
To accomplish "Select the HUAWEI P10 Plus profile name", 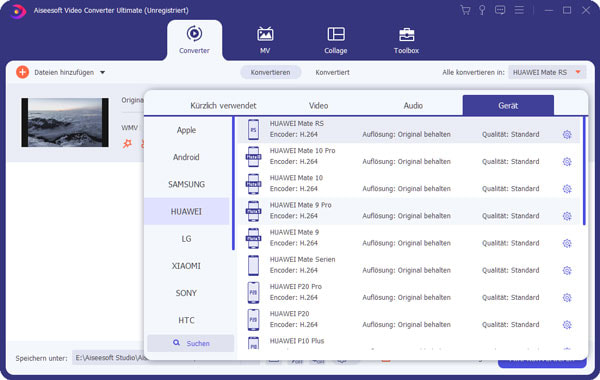I will (x=297, y=341).
